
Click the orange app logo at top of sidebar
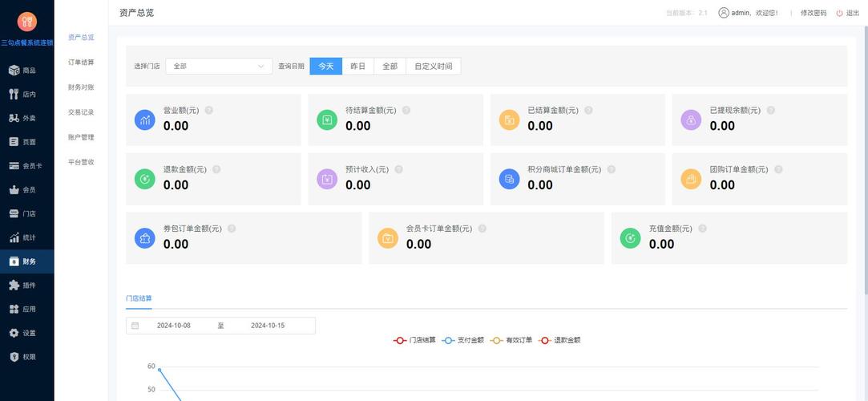26,21
